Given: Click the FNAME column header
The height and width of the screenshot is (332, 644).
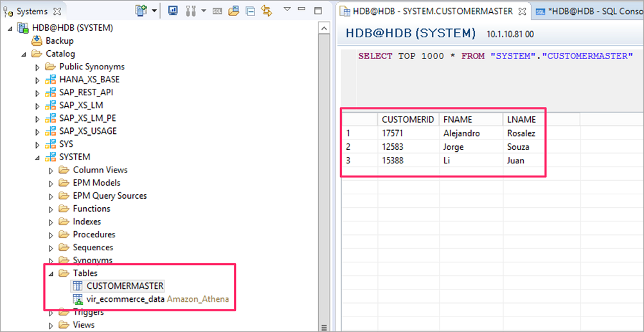Looking at the screenshot, I should pos(471,120).
